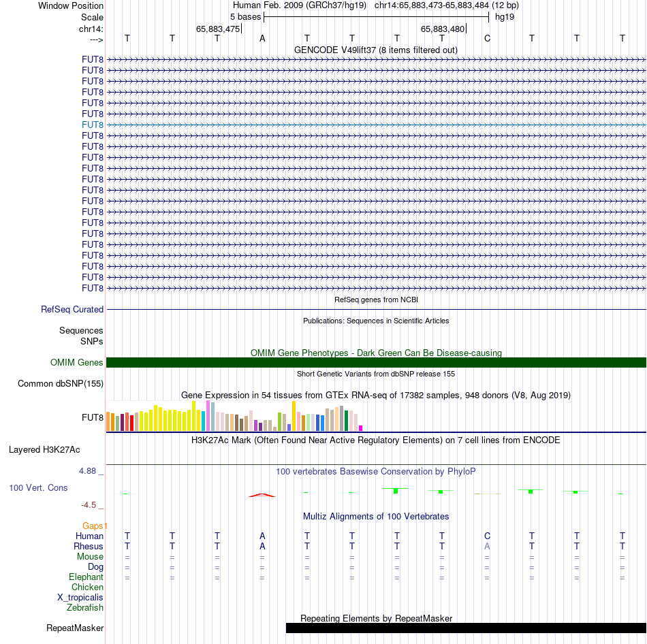Click the RefSeq Curated track label
This screenshot has width=647, height=644.
[x=72, y=310]
